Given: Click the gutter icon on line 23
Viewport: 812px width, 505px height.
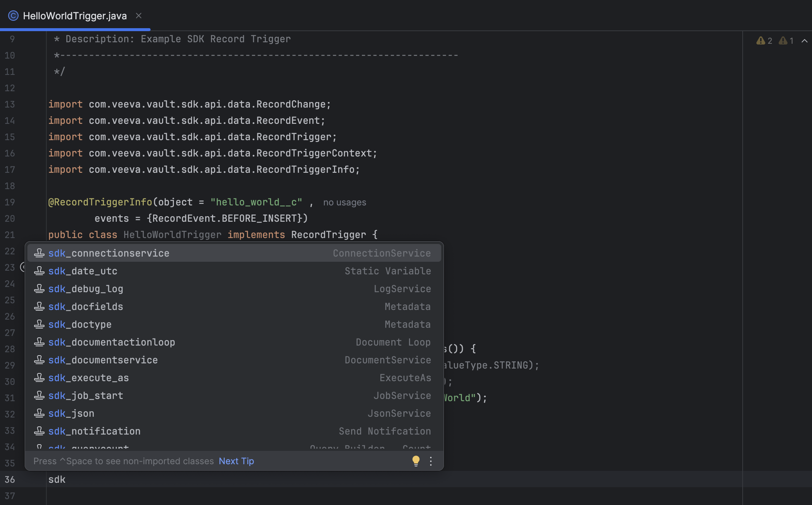Looking at the screenshot, I should (22, 267).
